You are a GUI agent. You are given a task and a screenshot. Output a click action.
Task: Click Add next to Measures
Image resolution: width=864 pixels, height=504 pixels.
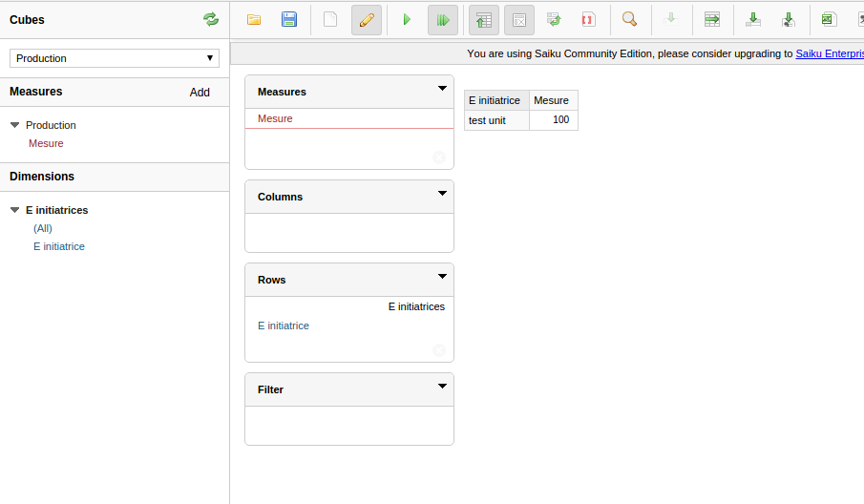(x=200, y=93)
